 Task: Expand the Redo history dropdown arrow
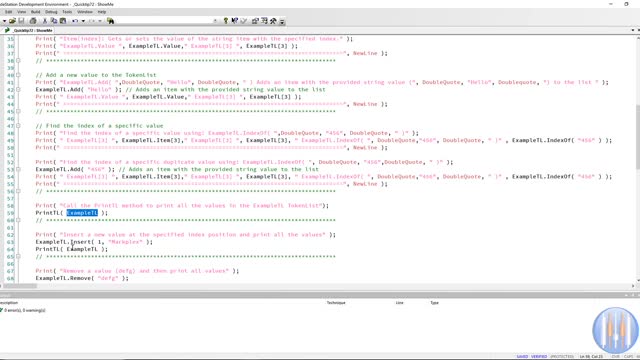[100, 21]
